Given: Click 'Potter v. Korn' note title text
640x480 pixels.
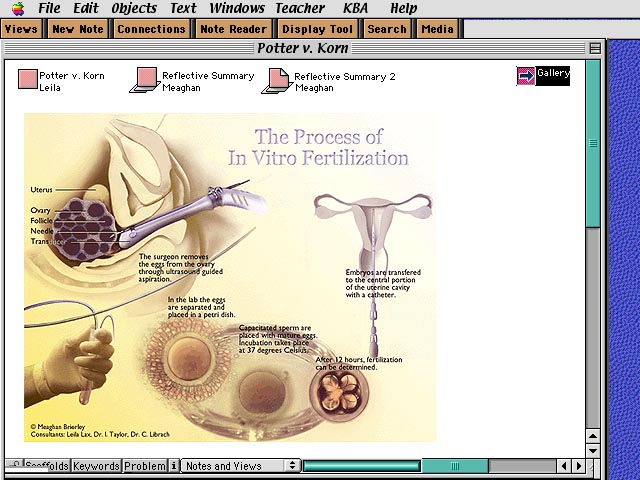Looking at the screenshot, I should 72,76.
